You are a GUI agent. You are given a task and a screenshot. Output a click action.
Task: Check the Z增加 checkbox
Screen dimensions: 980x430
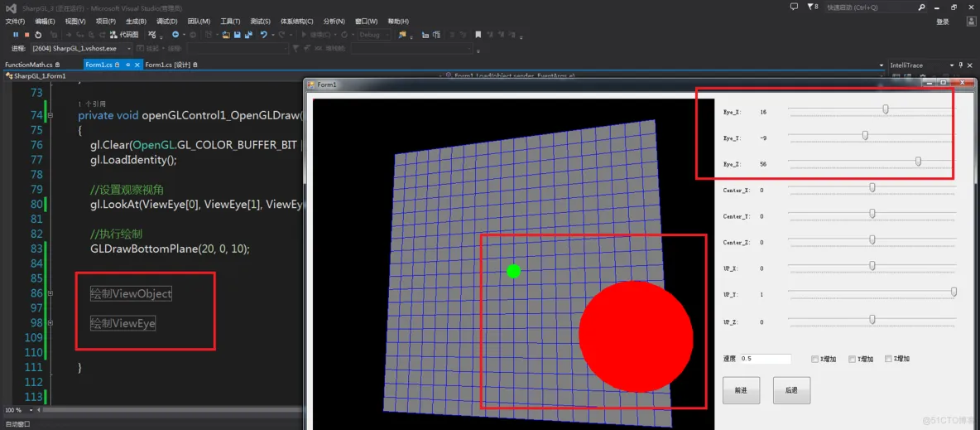[888, 360]
